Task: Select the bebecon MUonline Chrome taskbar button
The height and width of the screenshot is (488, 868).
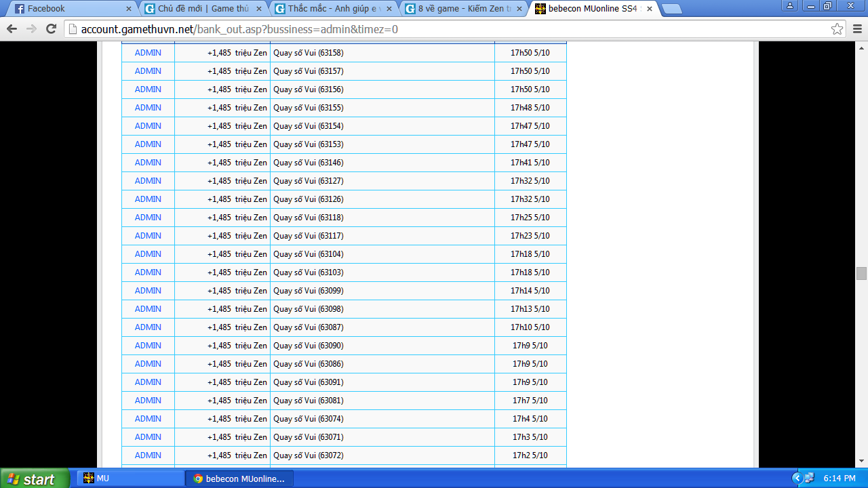Action: 239,479
